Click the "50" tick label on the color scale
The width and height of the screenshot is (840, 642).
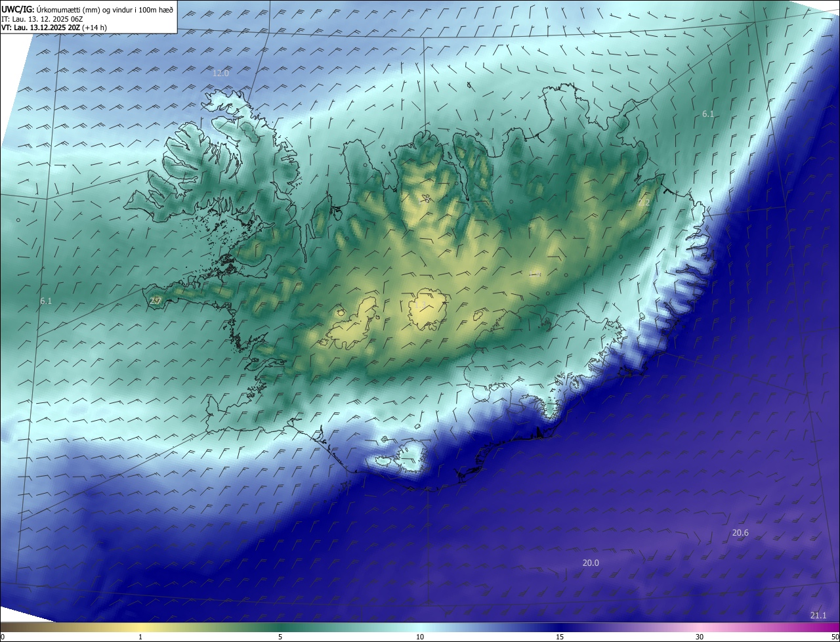[x=835, y=637]
